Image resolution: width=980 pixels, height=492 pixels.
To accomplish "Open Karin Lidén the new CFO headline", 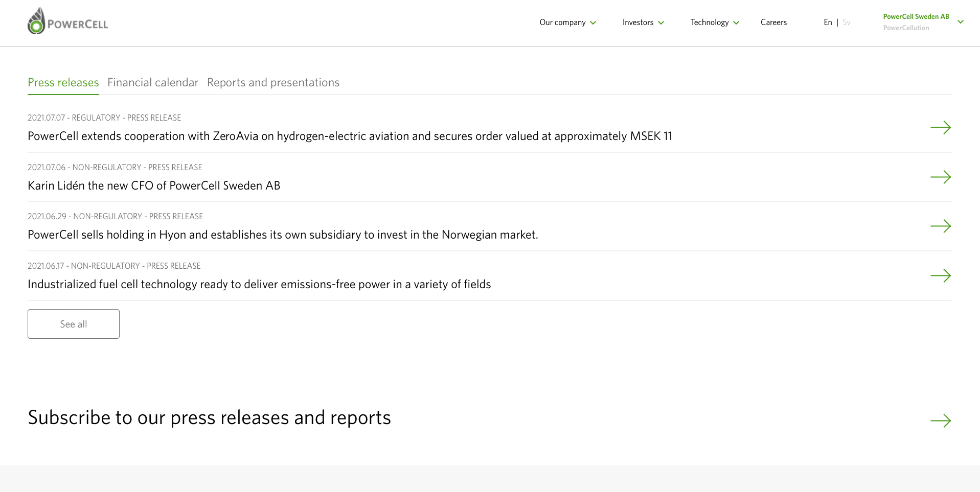I will pyautogui.click(x=154, y=186).
